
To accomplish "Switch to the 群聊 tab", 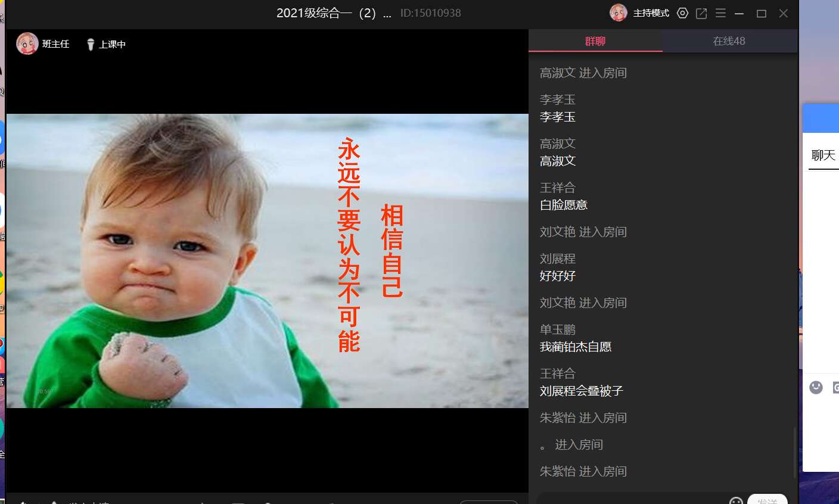I will 595,41.
